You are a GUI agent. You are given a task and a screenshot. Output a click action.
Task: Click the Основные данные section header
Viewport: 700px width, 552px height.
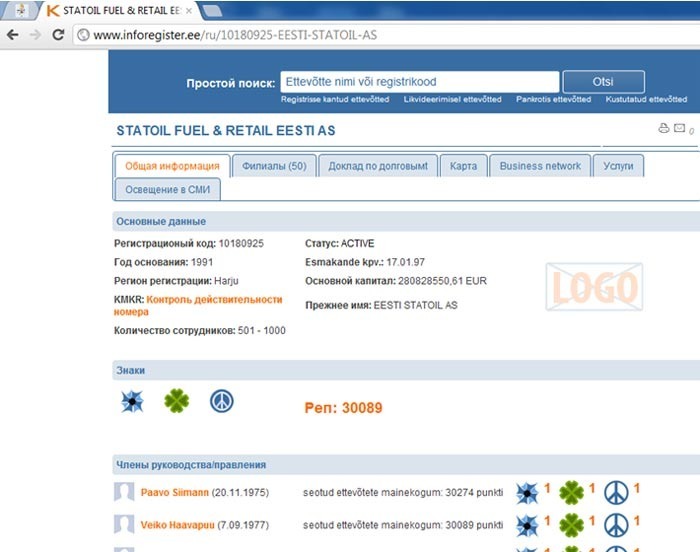[406, 222]
